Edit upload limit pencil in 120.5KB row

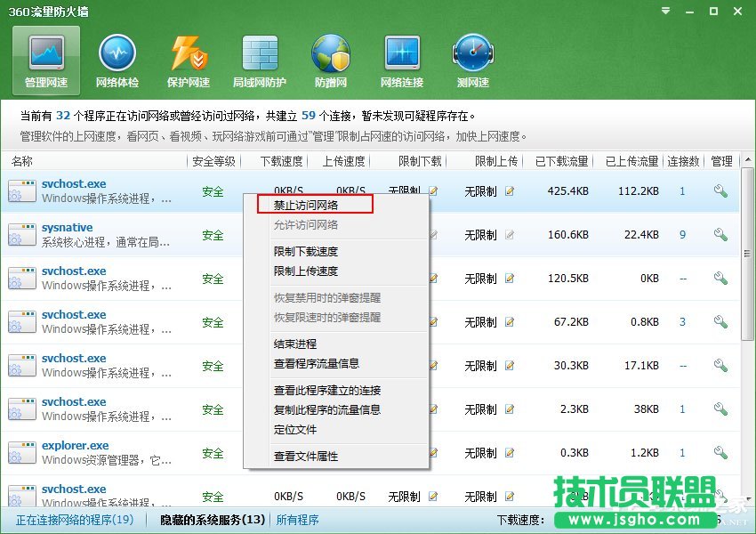pos(510,279)
